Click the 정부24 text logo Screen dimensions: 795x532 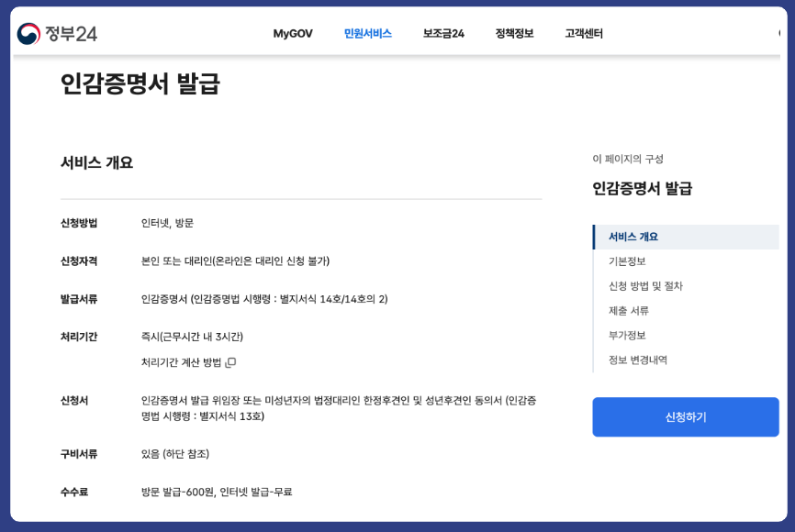(71, 32)
